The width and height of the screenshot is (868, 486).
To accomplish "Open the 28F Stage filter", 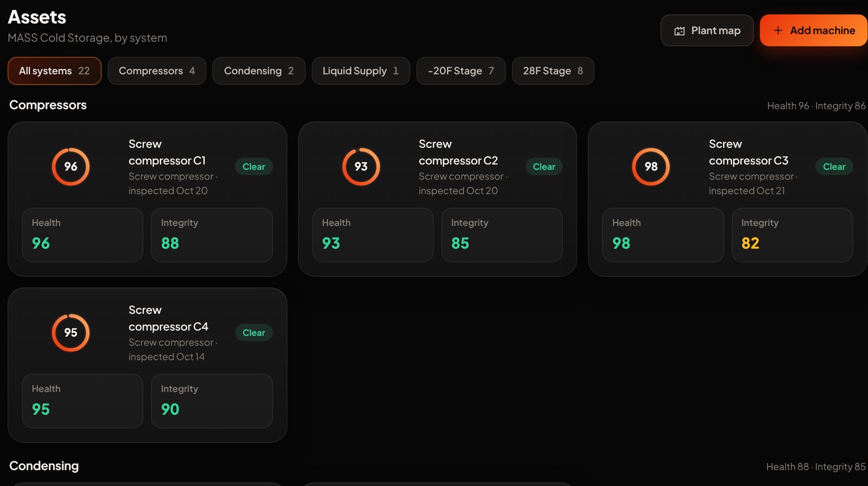I will pos(553,71).
